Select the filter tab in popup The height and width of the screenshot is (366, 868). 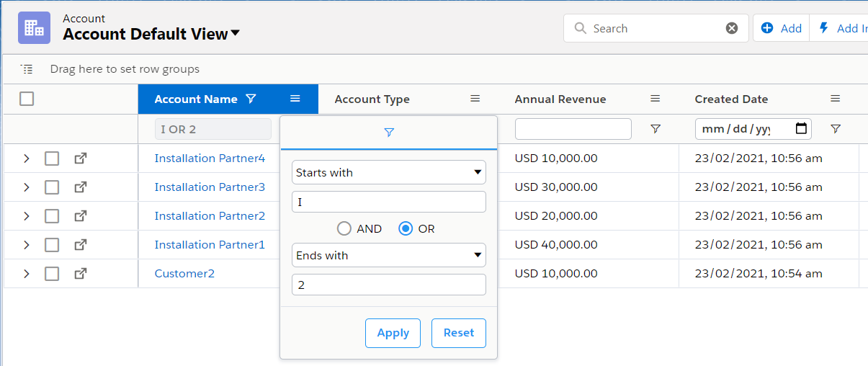(388, 133)
